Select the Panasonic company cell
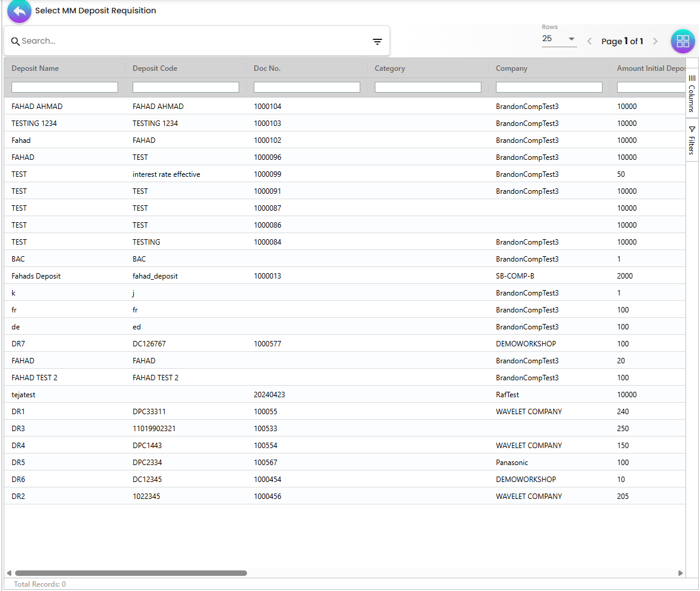700x591 pixels. 512,463
